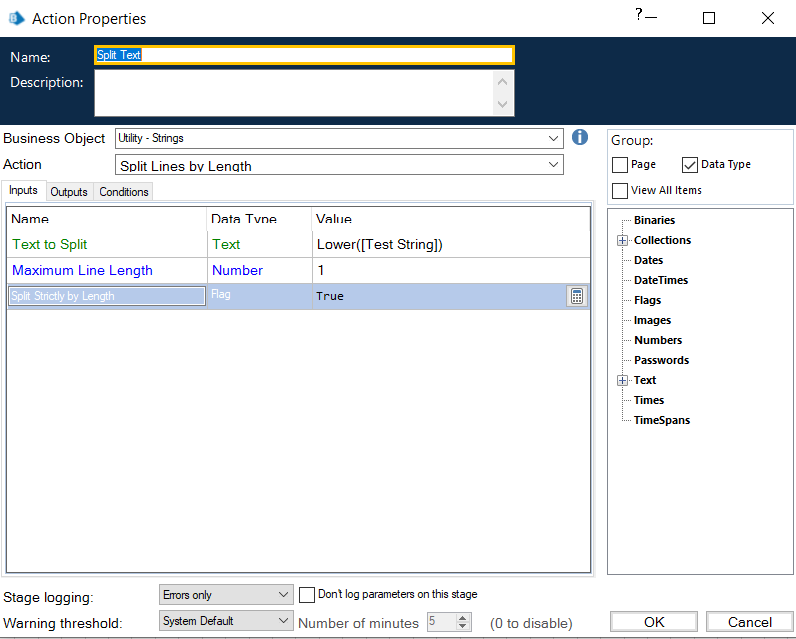
Task: Enable the Page group checkbox
Action: coord(620,165)
